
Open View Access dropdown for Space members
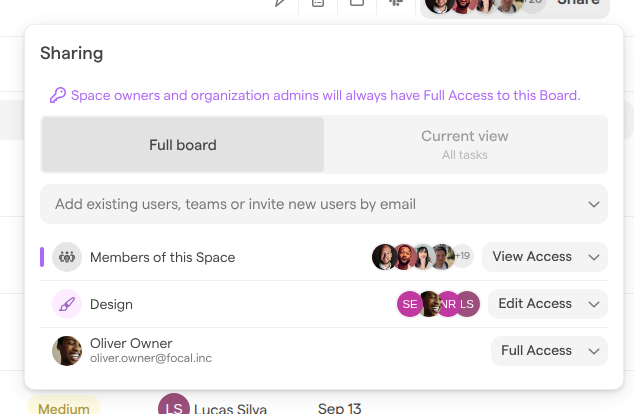coord(545,257)
